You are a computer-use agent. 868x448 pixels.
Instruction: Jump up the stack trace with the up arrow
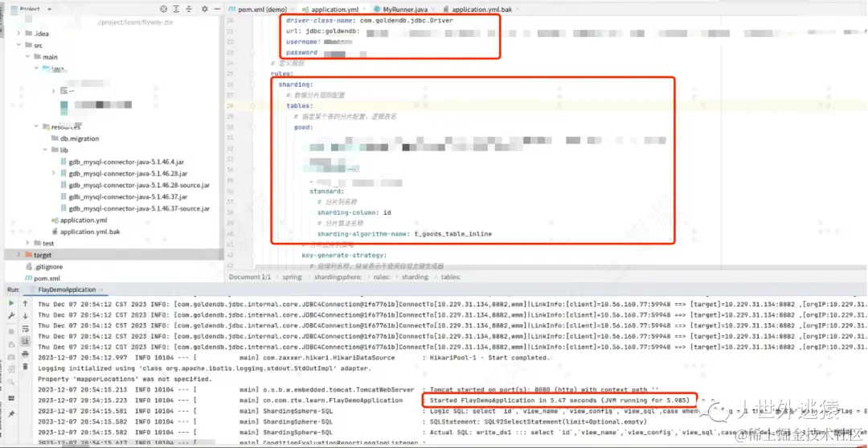point(25,303)
